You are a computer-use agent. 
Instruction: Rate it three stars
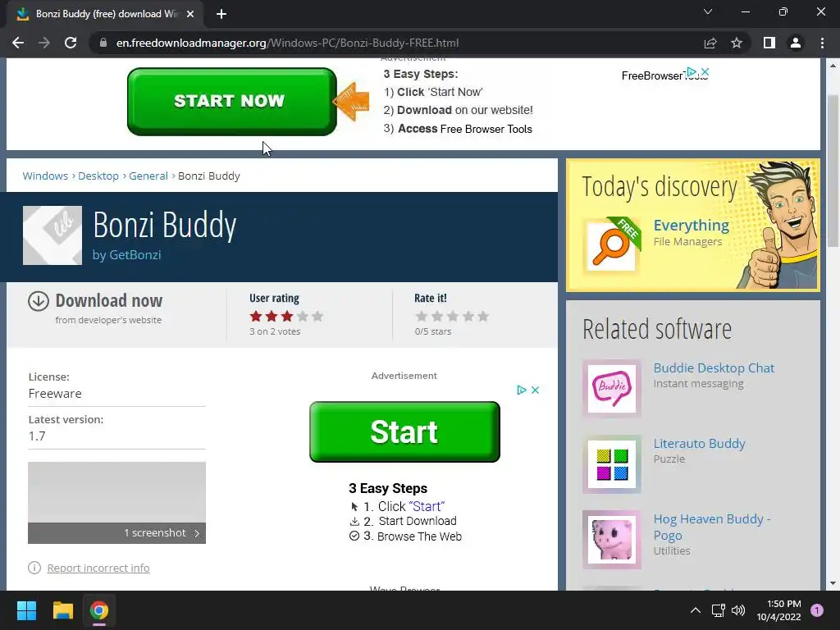click(453, 316)
